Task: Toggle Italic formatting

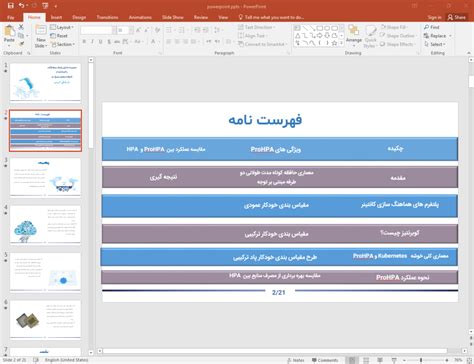Action: point(92,42)
